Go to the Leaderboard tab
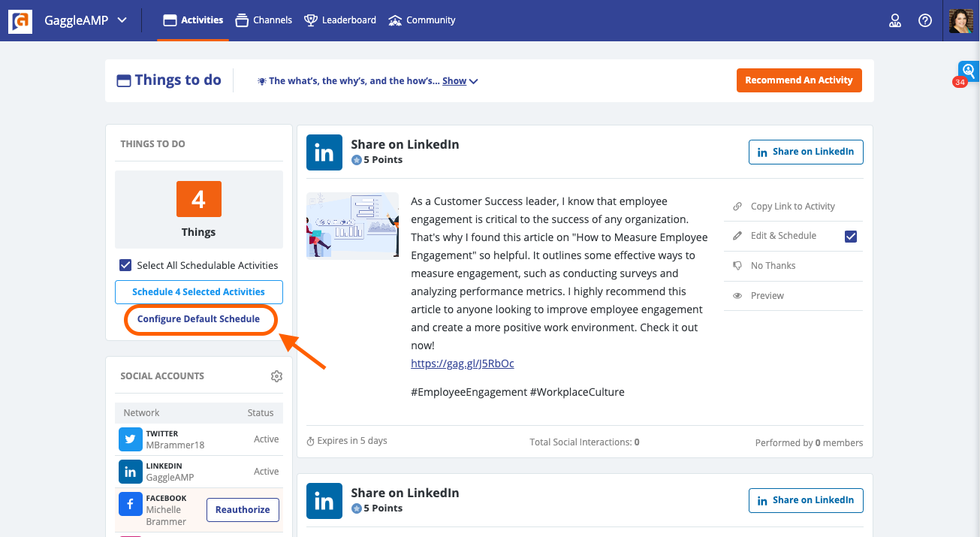The height and width of the screenshot is (537, 980). tap(339, 20)
